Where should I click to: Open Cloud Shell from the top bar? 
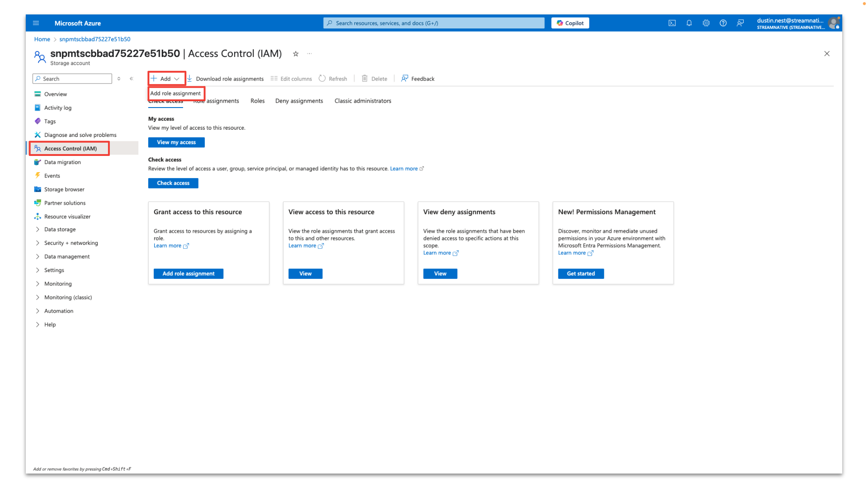point(672,23)
